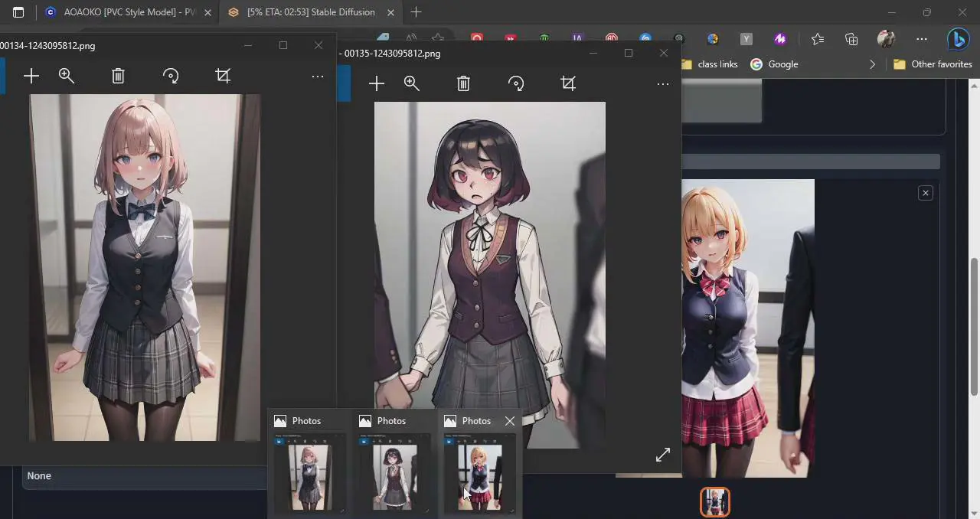Open the class links favorites folder
980x519 pixels.
[x=710, y=64]
